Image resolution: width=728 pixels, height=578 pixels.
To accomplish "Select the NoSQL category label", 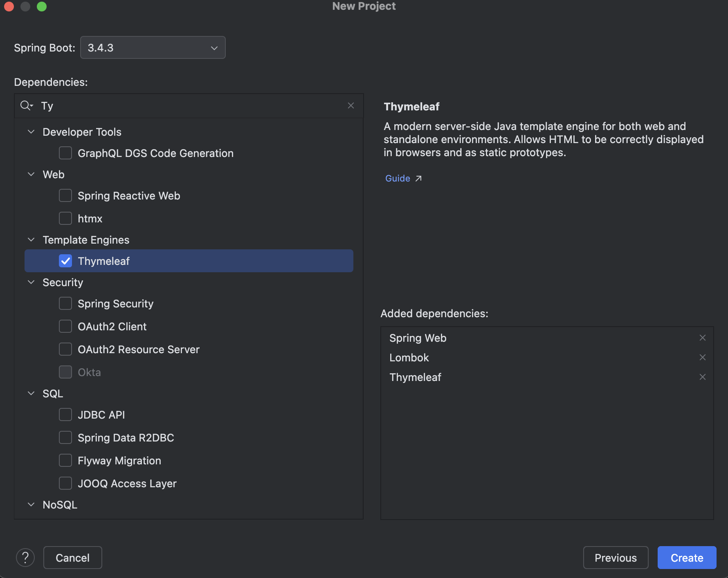I will click(x=60, y=504).
